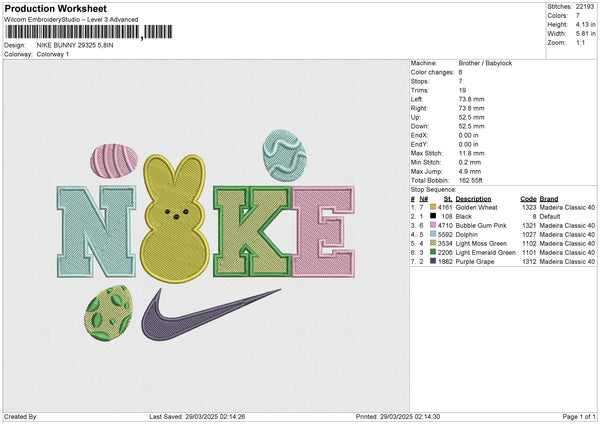The width and height of the screenshot is (600, 424).
Task: Select the 'Colorway 1' value
Action: coord(53,54)
